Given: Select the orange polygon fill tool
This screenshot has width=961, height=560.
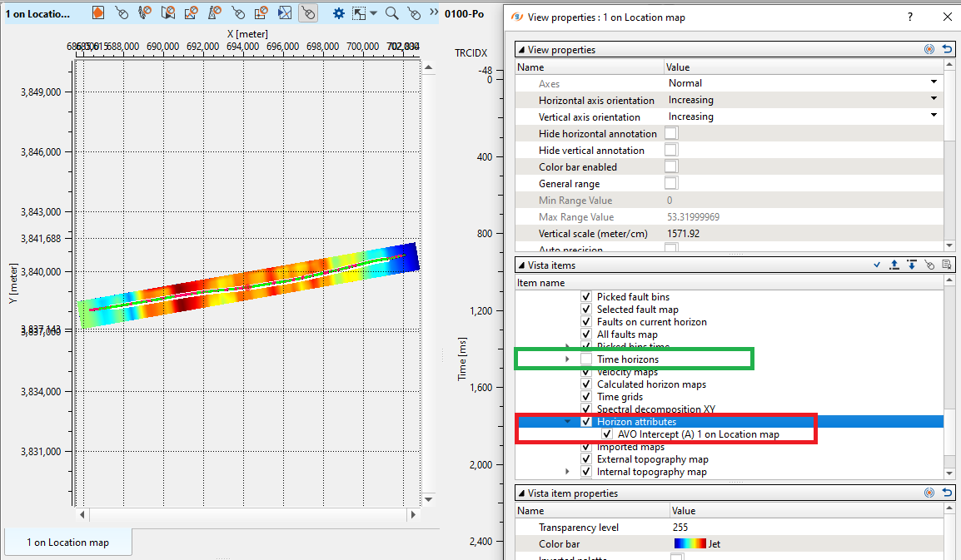Looking at the screenshot, I should click(98, 12).
